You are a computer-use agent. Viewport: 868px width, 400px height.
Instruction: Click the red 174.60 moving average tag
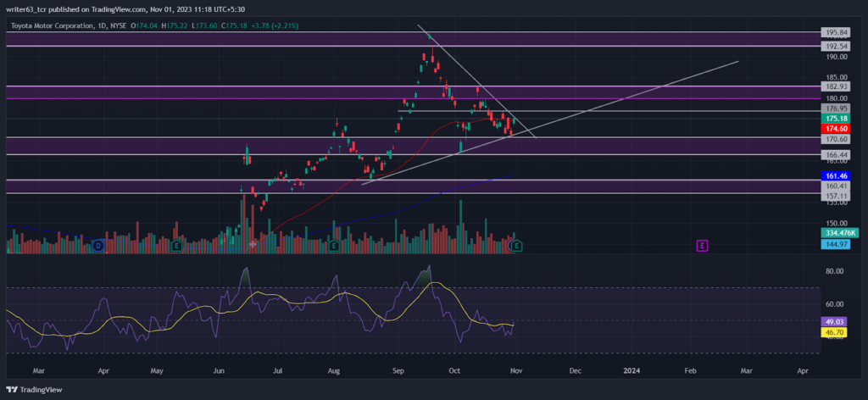[836, 128]
